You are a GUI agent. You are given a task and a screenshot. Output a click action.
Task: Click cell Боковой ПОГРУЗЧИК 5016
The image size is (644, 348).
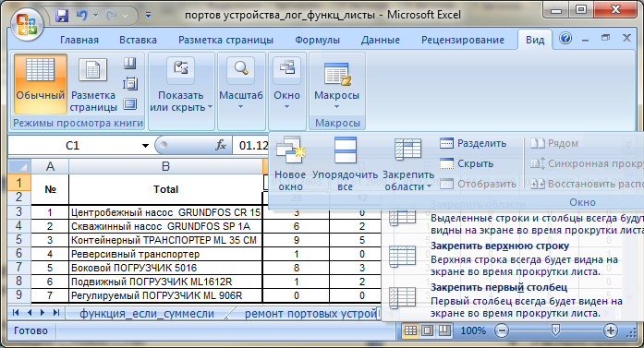165,268
